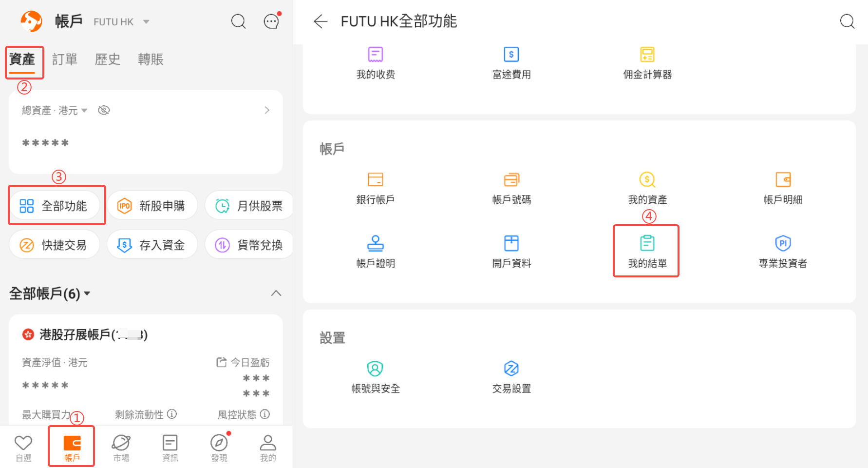This screenshot has width=868, height=468.
Task: Open 帳戶明細 account details
Action: tap(783, 188)
